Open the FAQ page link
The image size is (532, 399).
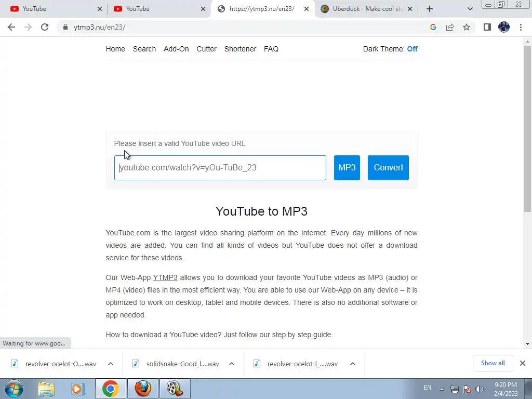(x=271, y=49)
